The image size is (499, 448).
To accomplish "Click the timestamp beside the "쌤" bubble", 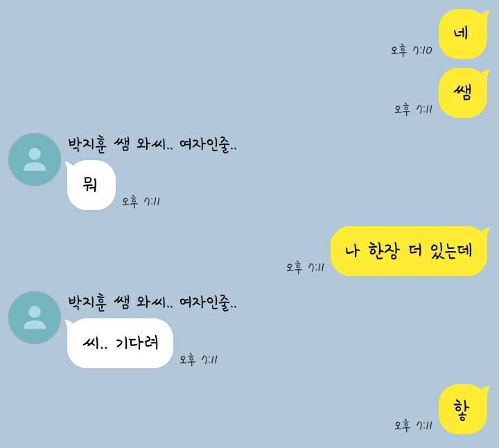I will [x=413, y=109].
